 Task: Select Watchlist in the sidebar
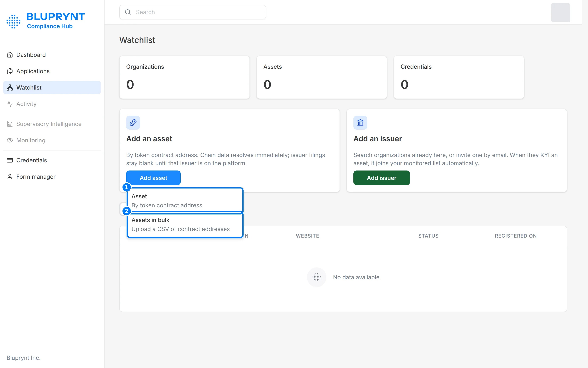coord(52,87)
